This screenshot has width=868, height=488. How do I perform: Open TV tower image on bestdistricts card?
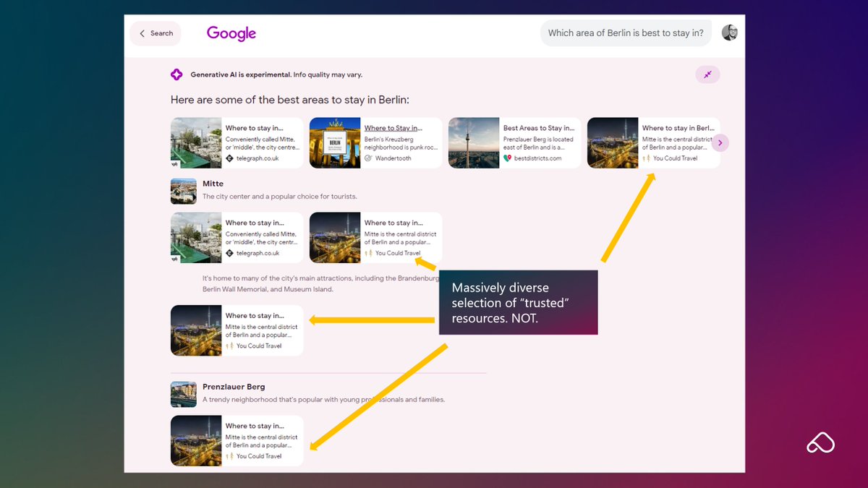[x=474, y=143]
